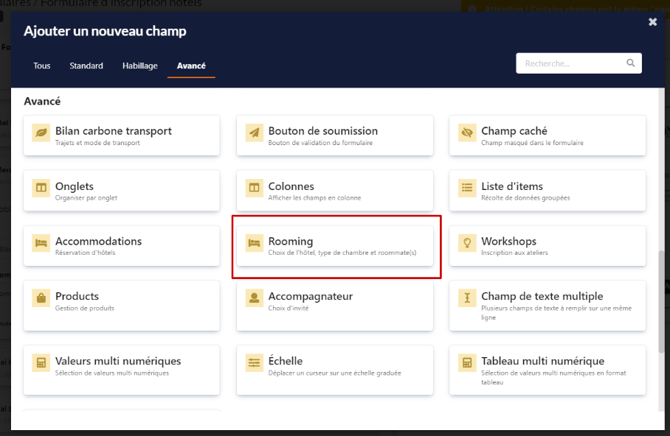The image size is (670, 436).
Task: Open the Standard tab
Action: point(86,66)
